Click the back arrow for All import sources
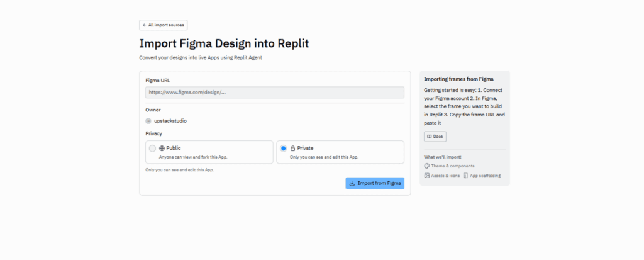This screenshot has width=644, height=260. point(145,25)
